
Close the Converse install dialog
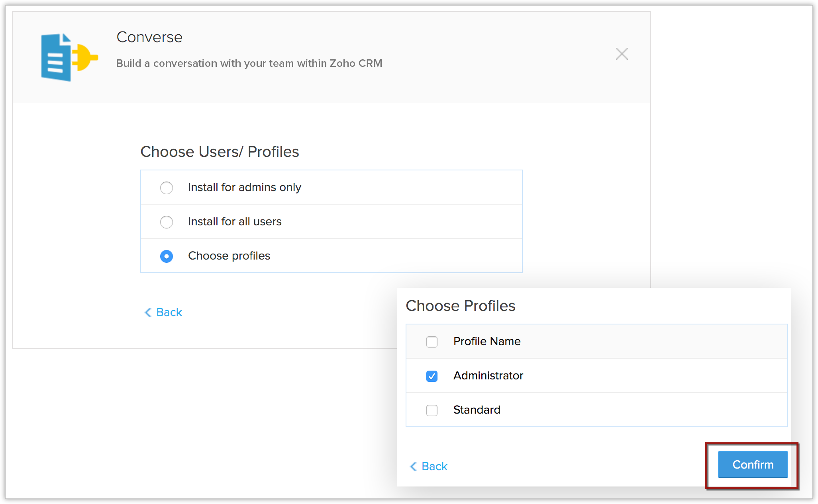(622, 54)
